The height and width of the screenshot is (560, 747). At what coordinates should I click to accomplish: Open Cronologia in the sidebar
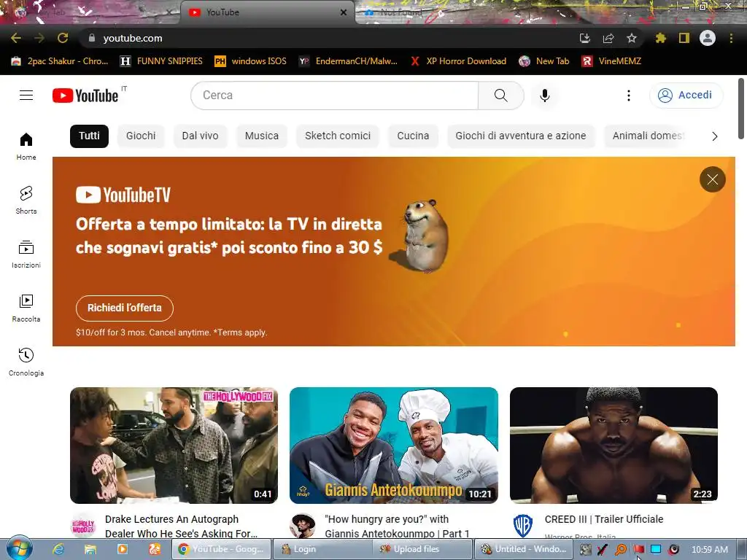[x=26, y=362]
